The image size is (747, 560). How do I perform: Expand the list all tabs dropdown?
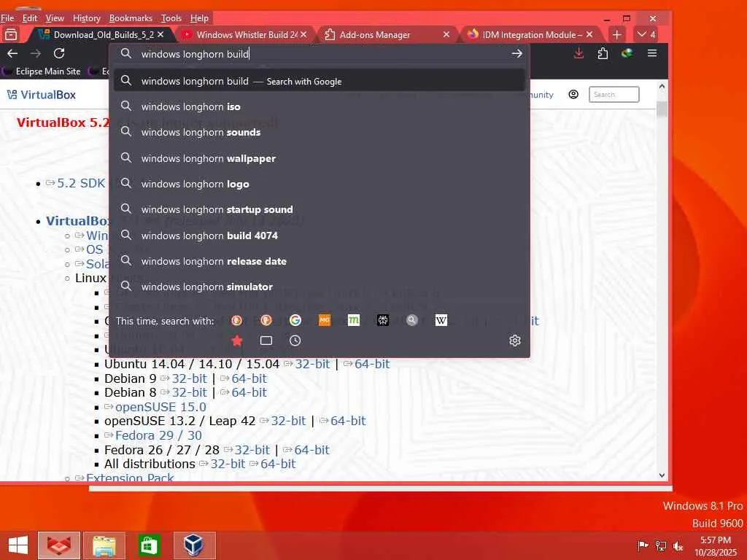coord(647,35)
